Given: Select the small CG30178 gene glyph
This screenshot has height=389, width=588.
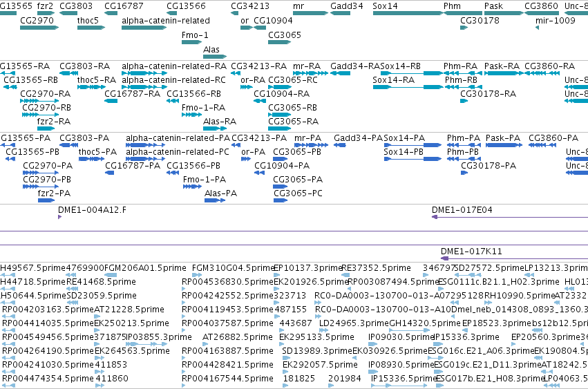Looking at the screenshot, I should point(464,28).
